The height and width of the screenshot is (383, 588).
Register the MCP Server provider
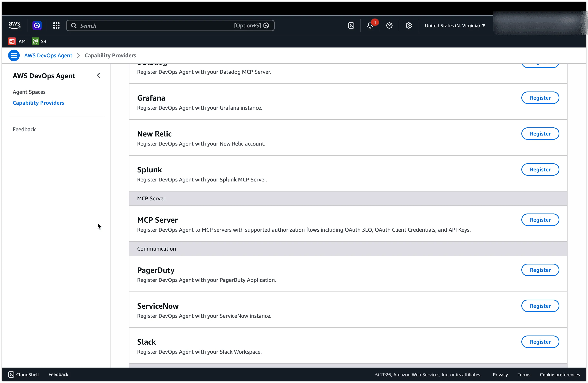pyautogui.click(x=540, y=220)
